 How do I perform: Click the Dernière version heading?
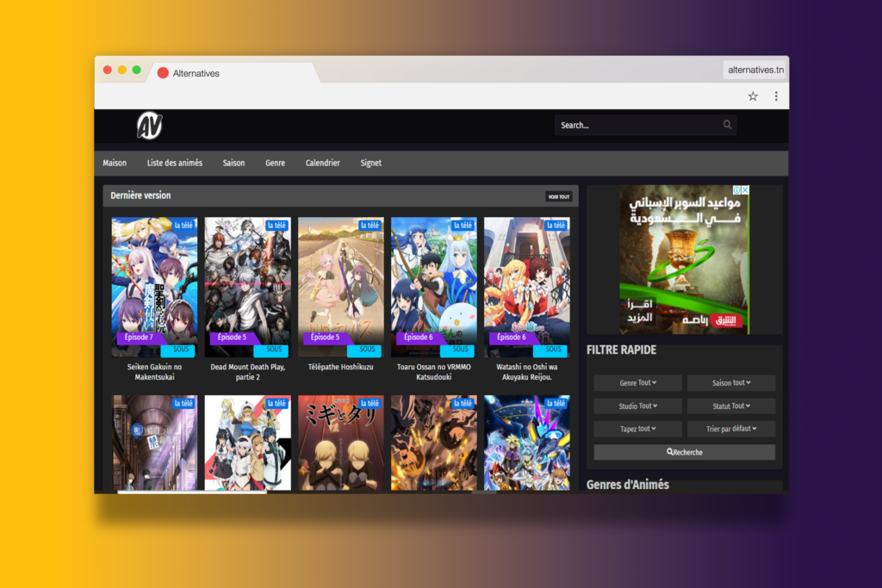pyautogui.click(x=140, y=195)
